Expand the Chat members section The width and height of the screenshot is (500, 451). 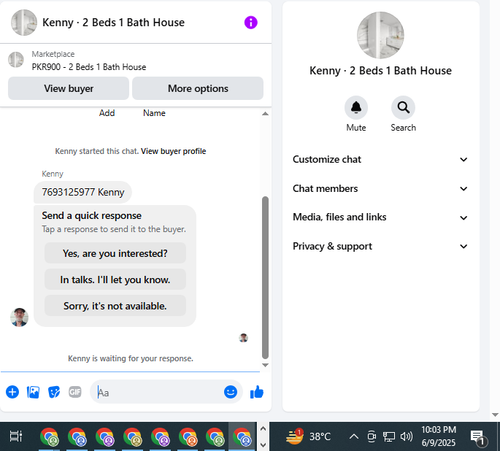click(380, 189)
